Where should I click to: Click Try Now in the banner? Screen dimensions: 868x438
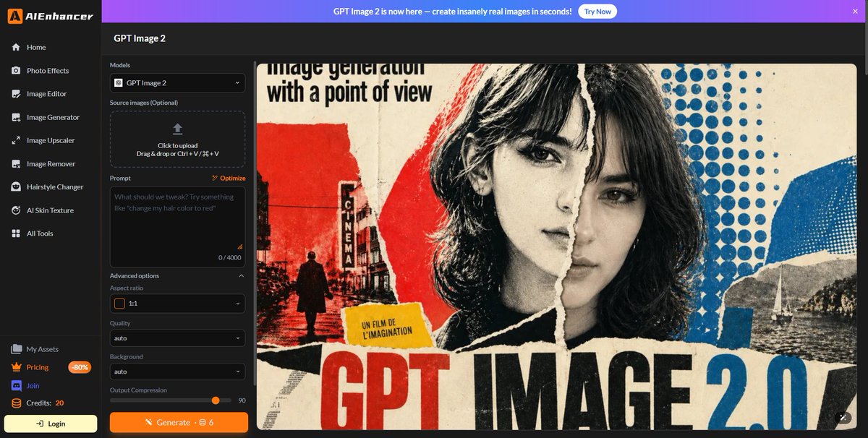pyautogui.click(x=597, y=12)
